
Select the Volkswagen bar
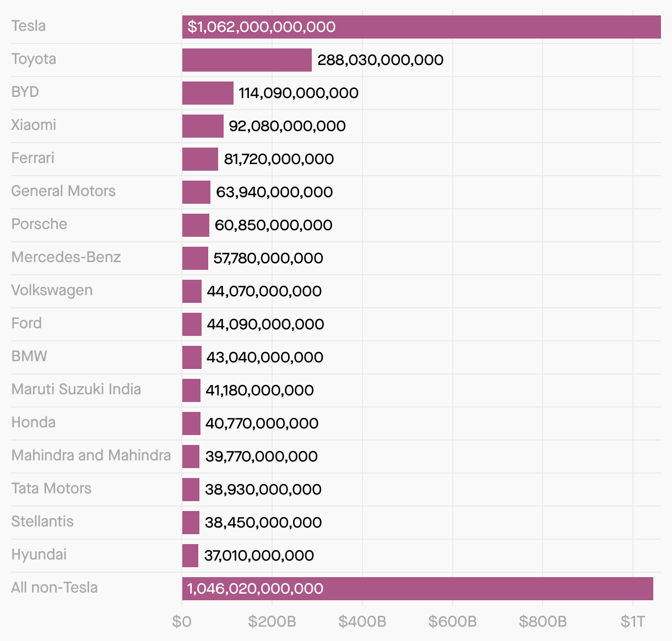tap(192, 291)
